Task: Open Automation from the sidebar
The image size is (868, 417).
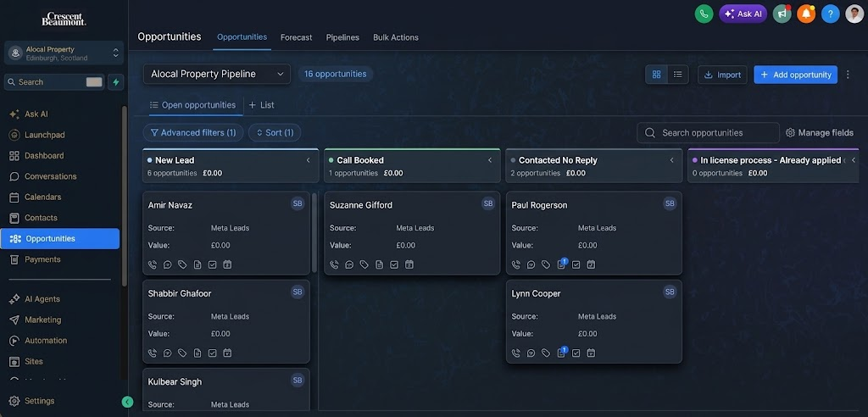Action: tap(38, 341)
